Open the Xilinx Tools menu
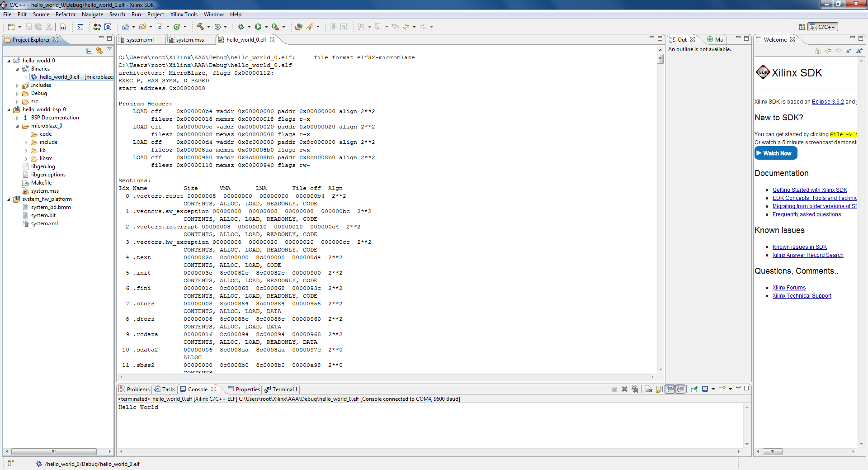This screenshot has width=868, height=470. click(184, 14)
